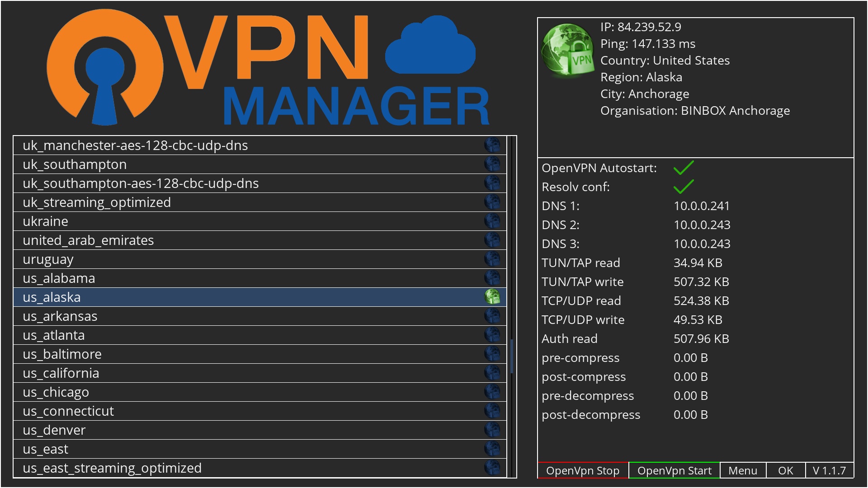The width and height of the screenshot is (868, 488).
Task: Click the TUN/TAP write value 507.32 KB
Action: click(702, 282)
